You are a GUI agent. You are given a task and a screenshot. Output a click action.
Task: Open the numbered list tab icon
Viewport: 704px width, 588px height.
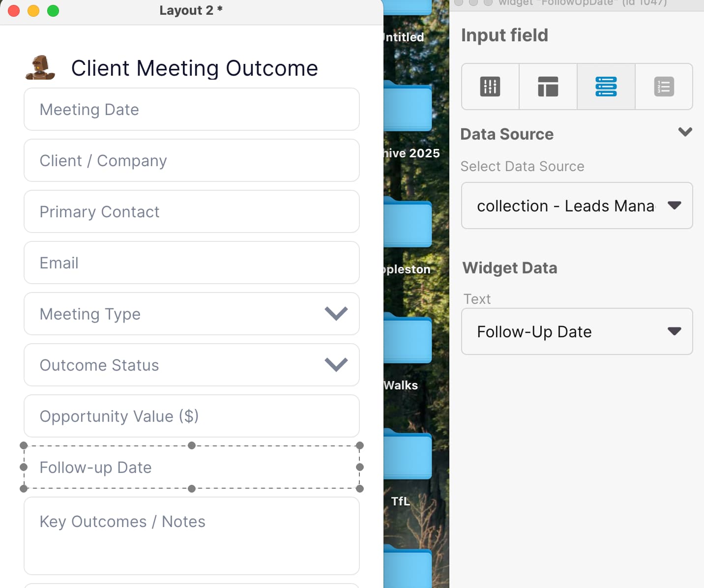(x=664, y=87)
